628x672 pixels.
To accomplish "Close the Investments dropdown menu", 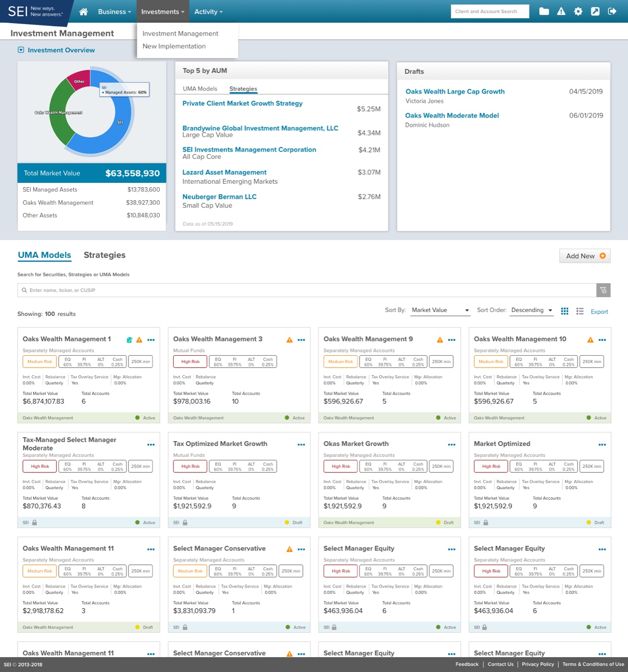I will pyautogui.click(x=163, y=12).
